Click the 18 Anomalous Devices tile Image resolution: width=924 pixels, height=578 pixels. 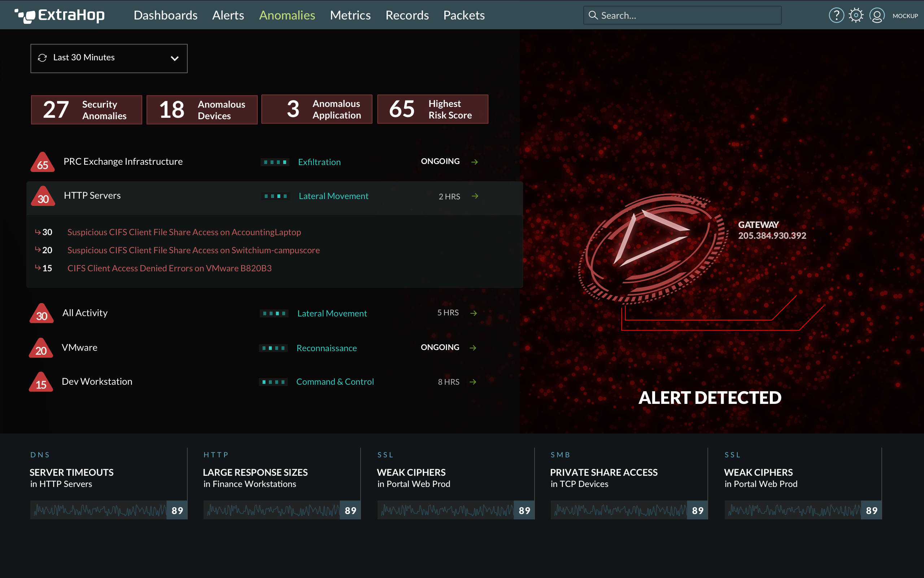pos(202,110)
